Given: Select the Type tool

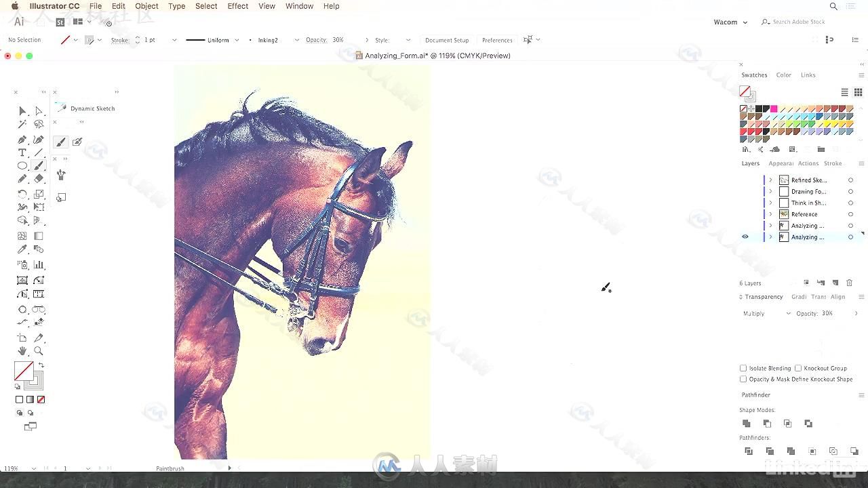Looking at the screenshot, I should click(x=22, y=152).
